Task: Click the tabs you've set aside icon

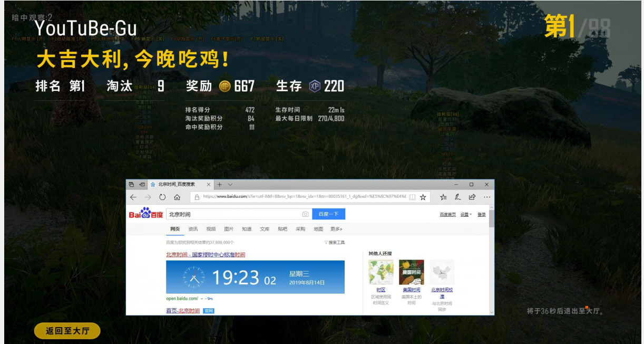Action: [131, 185]
